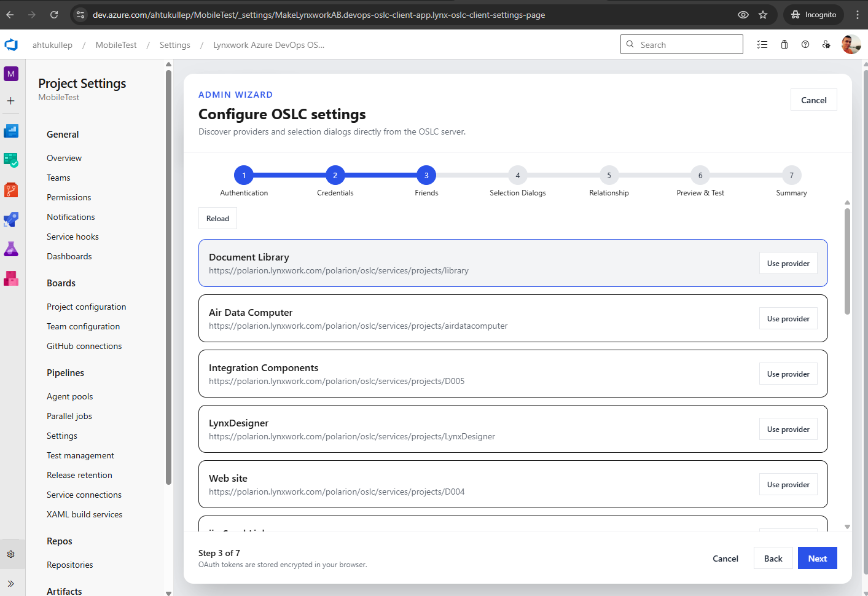Open the Test Plans flask icon
This screenshot has width=868, height=596.
[11, 249]
